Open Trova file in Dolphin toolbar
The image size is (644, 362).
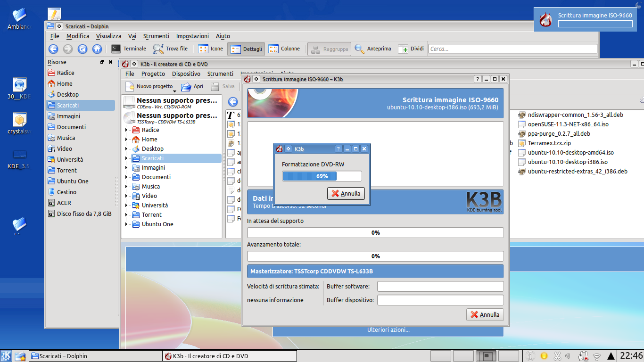[171, 49]
